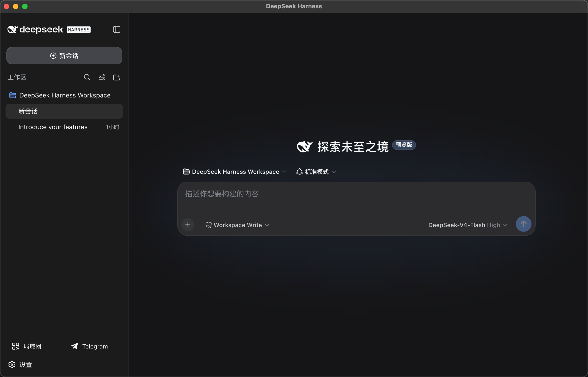Click the 工作区 section label
This screenshot has height=377, width=588.
point(17,77)
